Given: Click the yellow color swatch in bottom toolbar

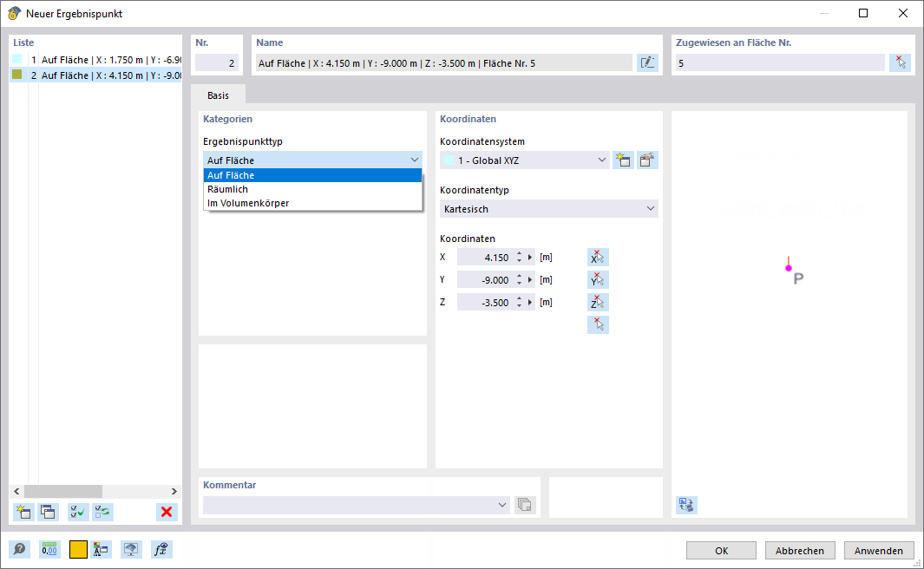Looking at the screenshot, I should tap(78, 550).
